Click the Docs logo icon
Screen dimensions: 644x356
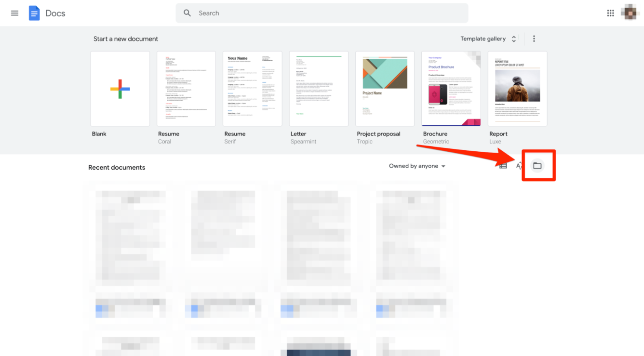click(34, 13)
